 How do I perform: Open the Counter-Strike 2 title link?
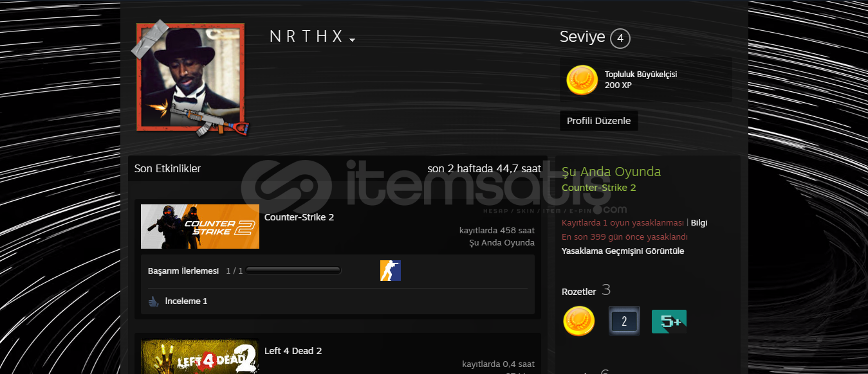pyautogui.click(x=299, y=217)
